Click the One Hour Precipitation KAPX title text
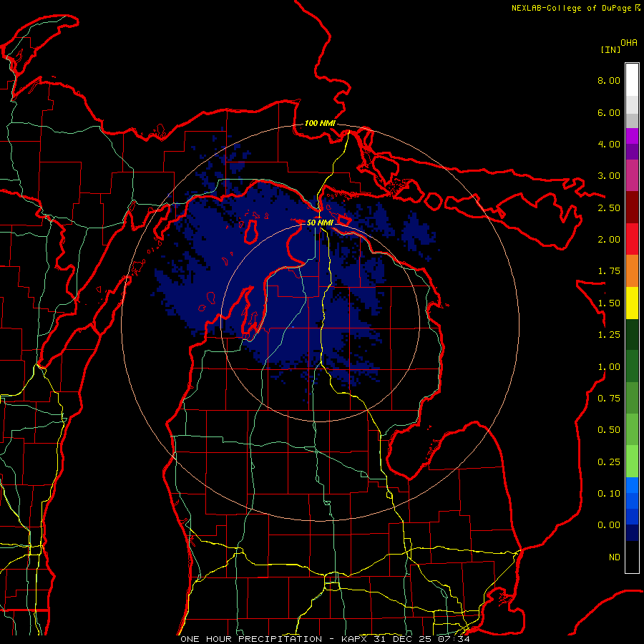Screen dimensions: 644x644 325,639
